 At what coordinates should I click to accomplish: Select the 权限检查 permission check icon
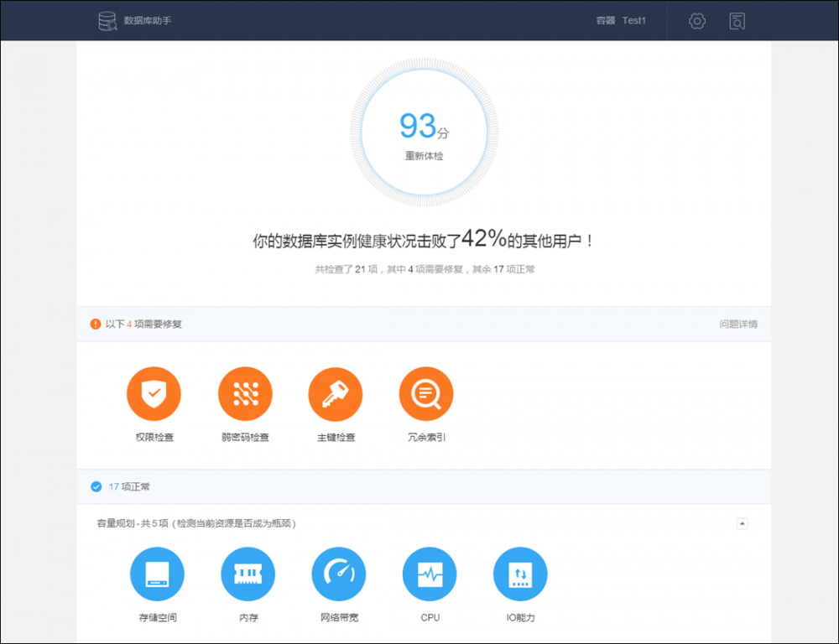pos(154,393)
